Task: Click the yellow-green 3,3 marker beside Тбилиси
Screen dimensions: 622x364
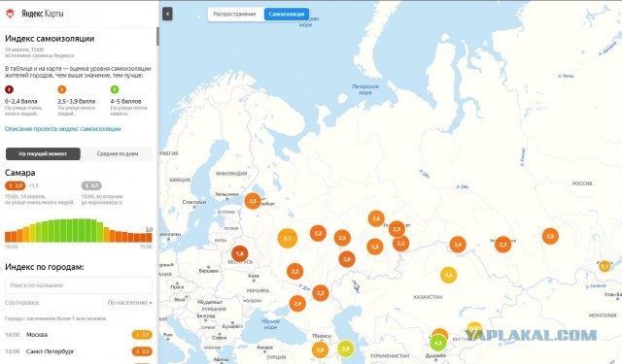Action: [x=346, y=348]
